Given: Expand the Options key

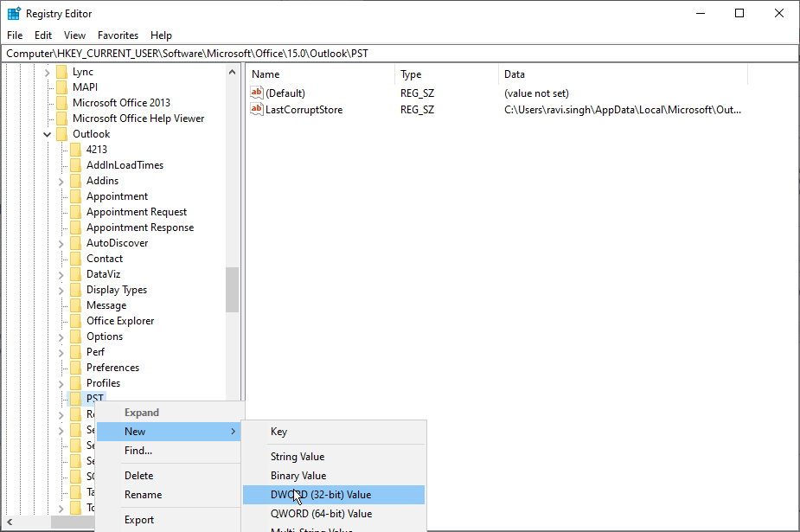Looking at the screenshot, I should click(x=61, y=337).
